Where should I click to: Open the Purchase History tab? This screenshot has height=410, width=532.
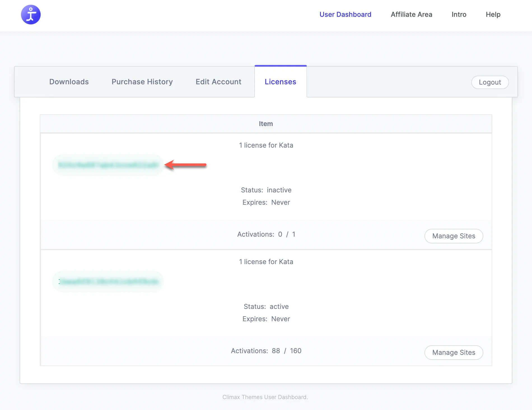(x=142, y=82)
